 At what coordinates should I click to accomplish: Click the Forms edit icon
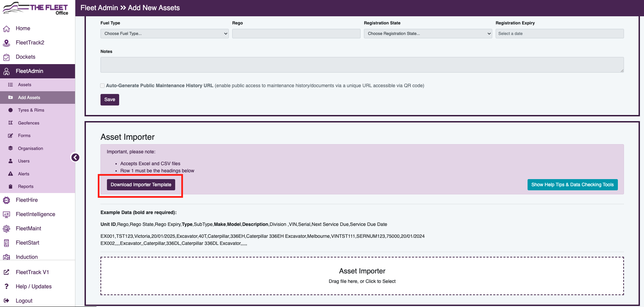(11, 136)
